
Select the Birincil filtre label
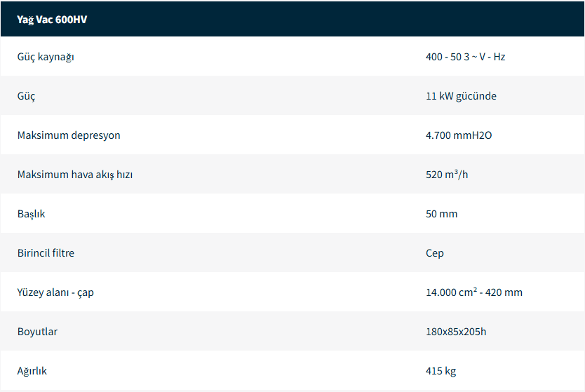pos(46,253)
